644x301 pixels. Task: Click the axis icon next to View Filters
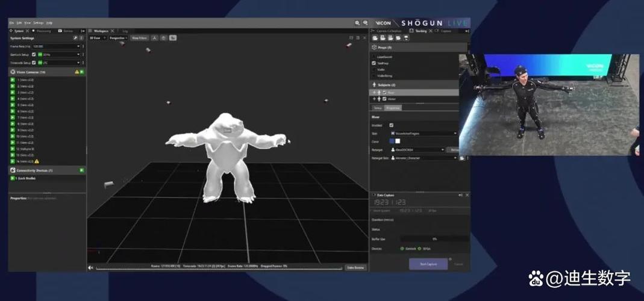point(154,38)
